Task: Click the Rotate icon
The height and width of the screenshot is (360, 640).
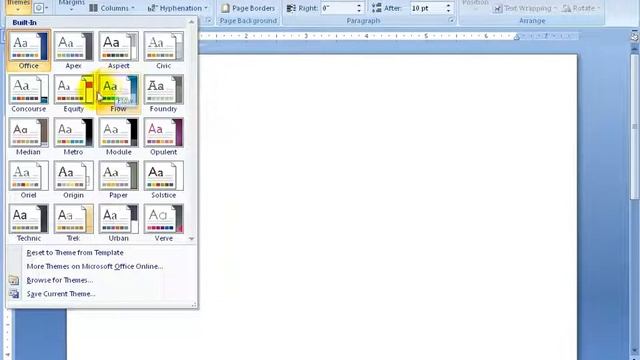Action: coord(566,8)
